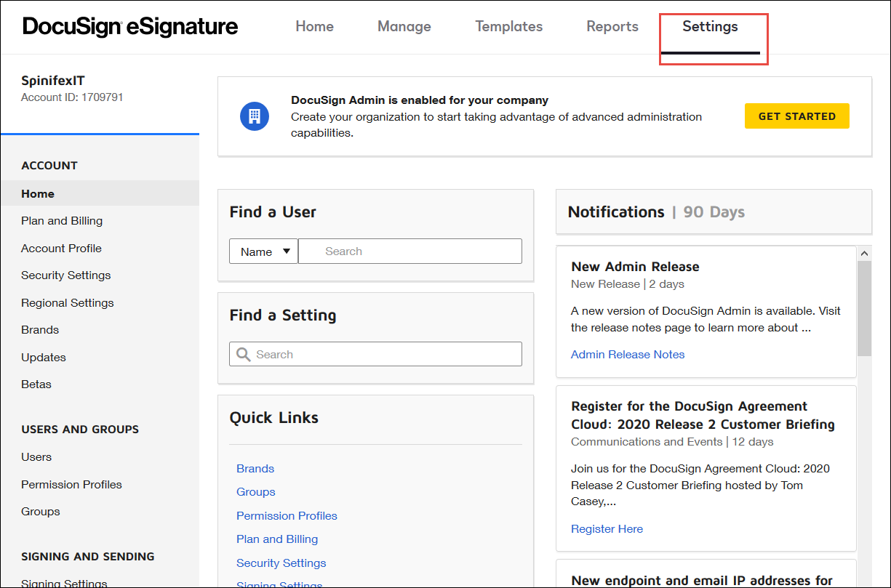This screenshot has height=588, width=891.
Task: Follow the Register Here link
Action: coord(607,529)
